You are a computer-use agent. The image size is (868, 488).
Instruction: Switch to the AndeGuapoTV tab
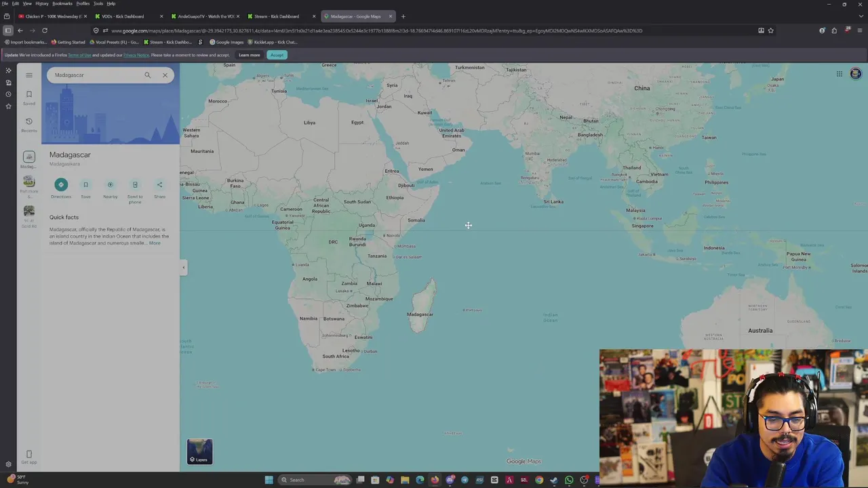click(203, 16)
